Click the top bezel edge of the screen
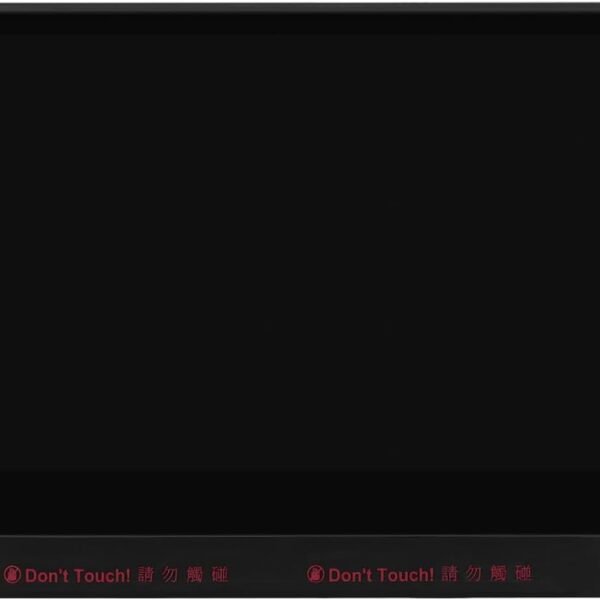 point(300,8)
